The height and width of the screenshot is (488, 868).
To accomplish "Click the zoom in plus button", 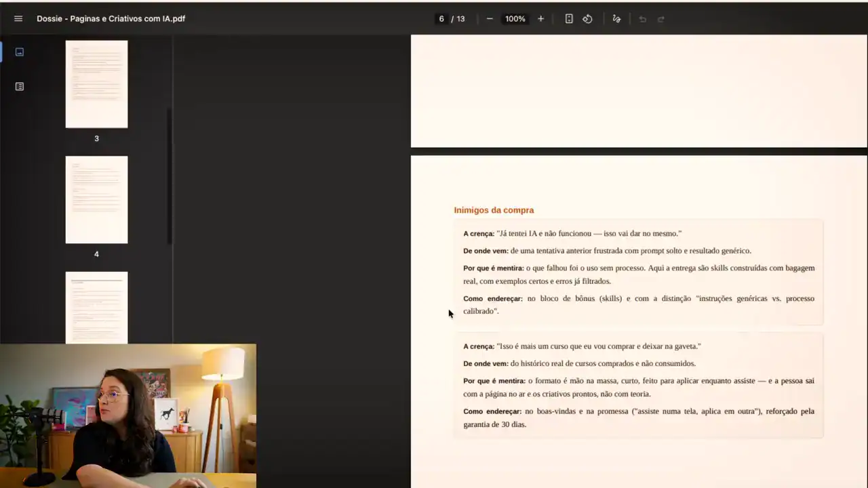I will coord(540,19).
